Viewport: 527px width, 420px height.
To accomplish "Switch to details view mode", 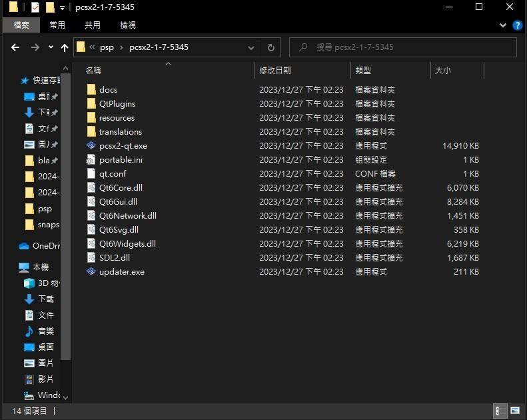I will coord(499,411).
